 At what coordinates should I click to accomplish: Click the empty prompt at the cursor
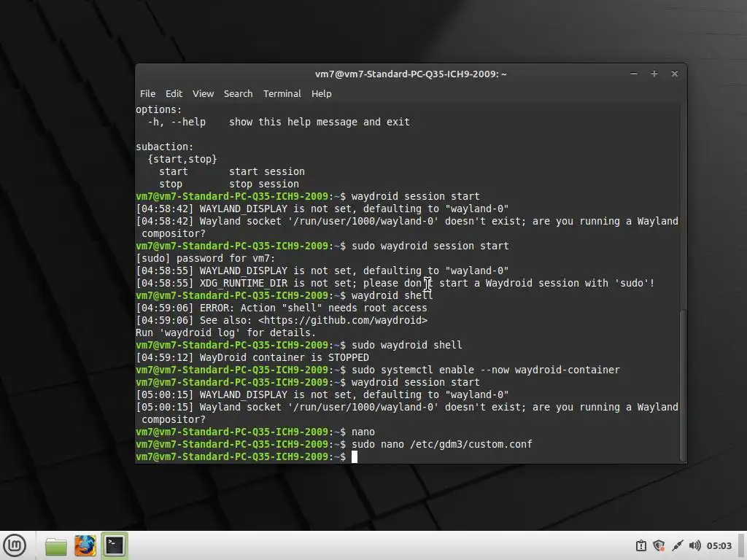pyautogui.click(x=355, y=456)
